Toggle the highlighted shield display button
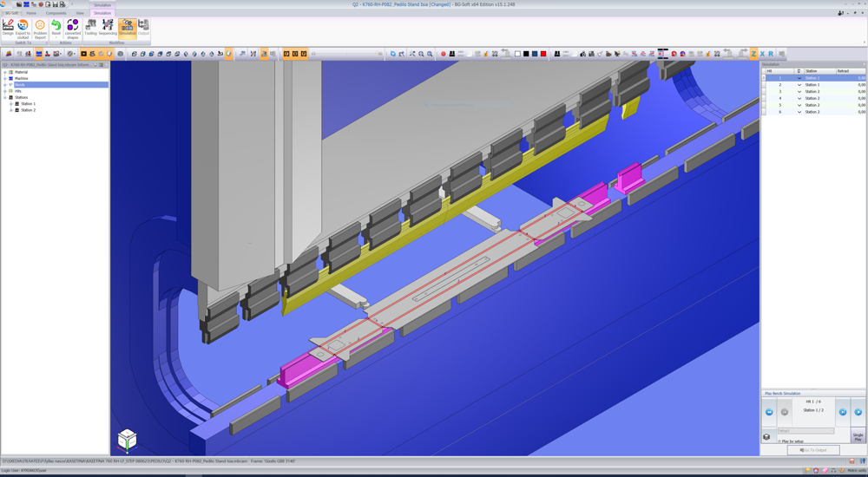868x477 pixels. click(x=109, y=54)
